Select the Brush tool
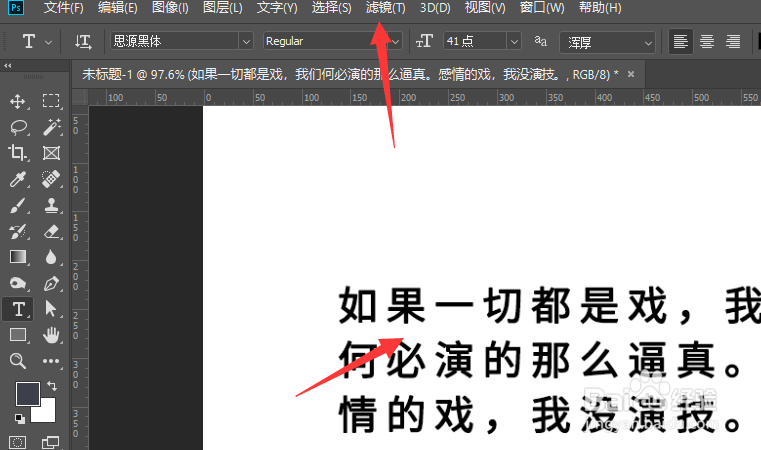Viewport: 761px width, 450px height. pyautogui.click(x=17, y=205)
